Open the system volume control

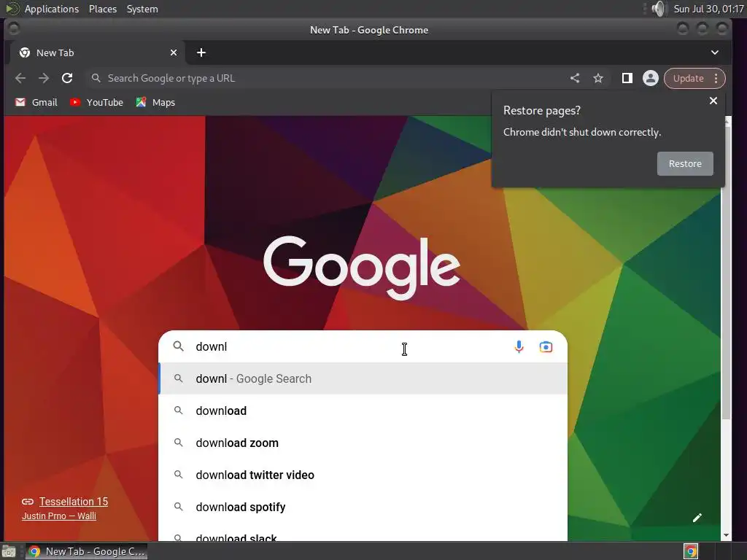pyautogui.click(x=659, y=9)
